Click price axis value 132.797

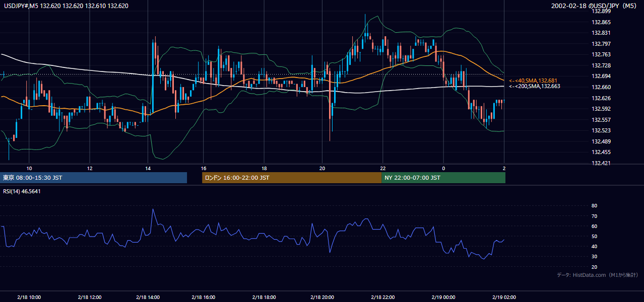[x=602, y=44]
